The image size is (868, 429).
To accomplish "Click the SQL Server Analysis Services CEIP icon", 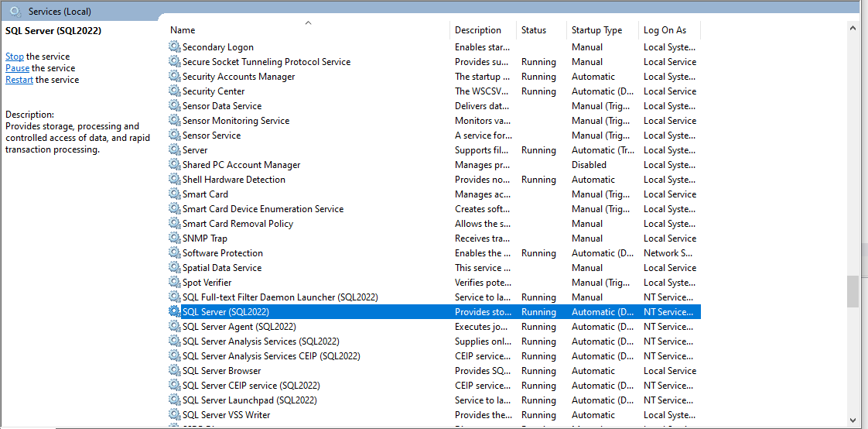I will (174, 356).
